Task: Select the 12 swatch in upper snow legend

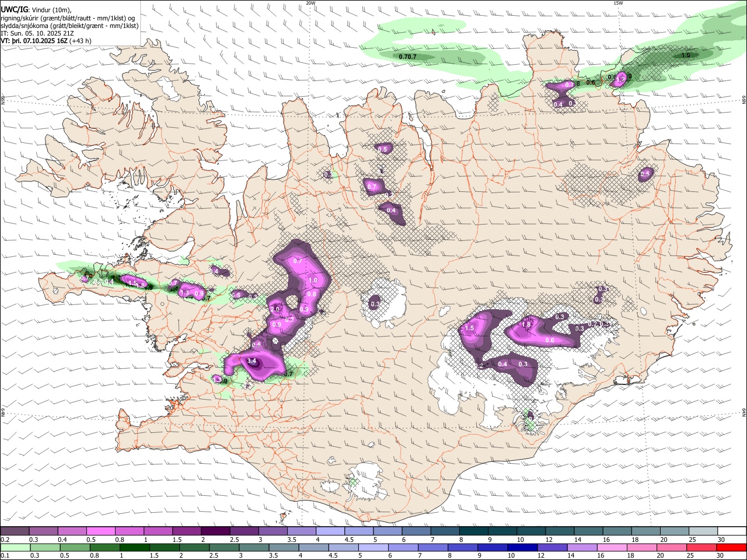Action: click(560, 531)
